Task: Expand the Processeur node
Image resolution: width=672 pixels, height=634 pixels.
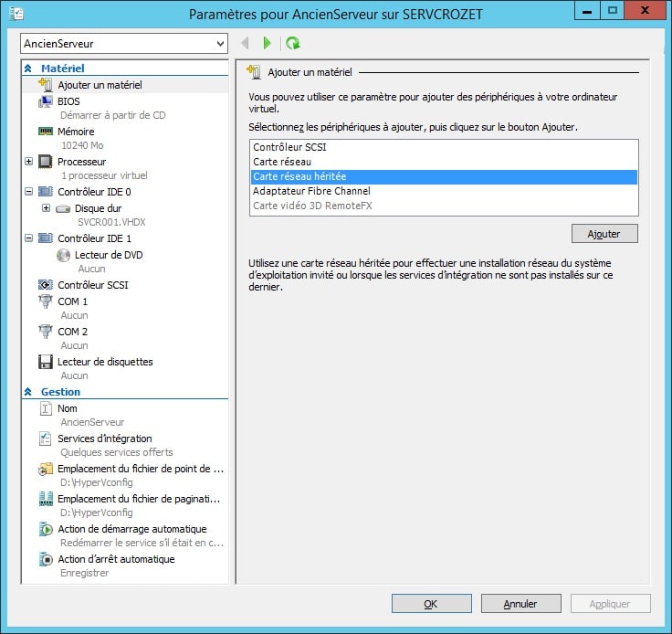Action: (28, 162)
